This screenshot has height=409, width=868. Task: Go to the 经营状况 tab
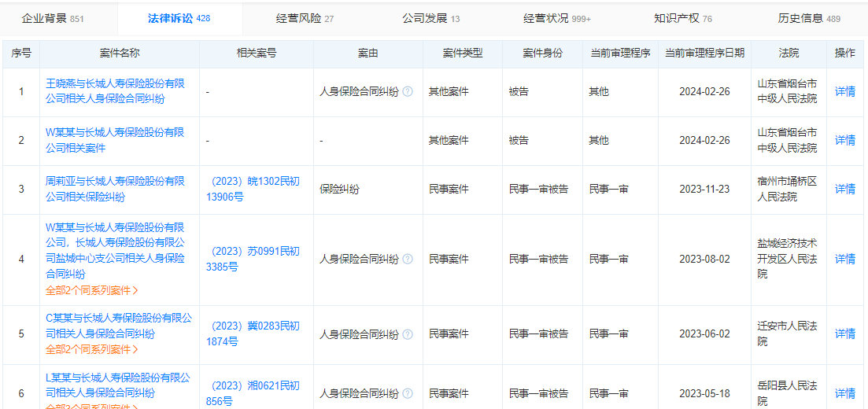click(x=557, y=19)
